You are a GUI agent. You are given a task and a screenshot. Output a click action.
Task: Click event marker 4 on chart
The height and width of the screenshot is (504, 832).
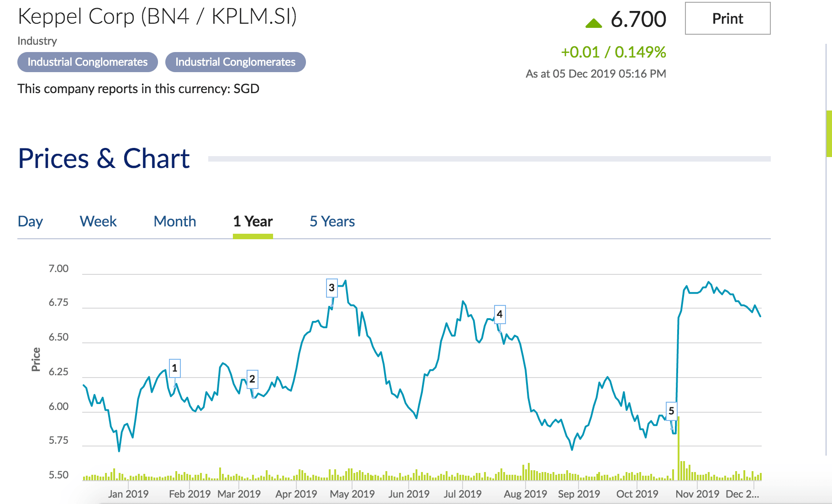click(500, 314)
